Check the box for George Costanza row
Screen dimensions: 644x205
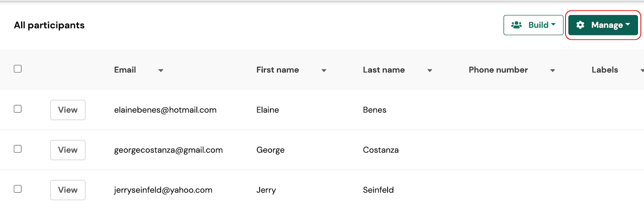click(x=18, y=149)
